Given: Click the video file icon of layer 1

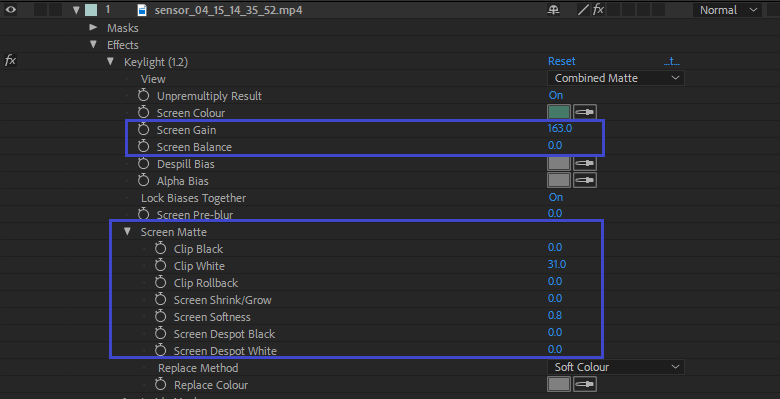Looking at the screenshot, I should coord(142,10).
